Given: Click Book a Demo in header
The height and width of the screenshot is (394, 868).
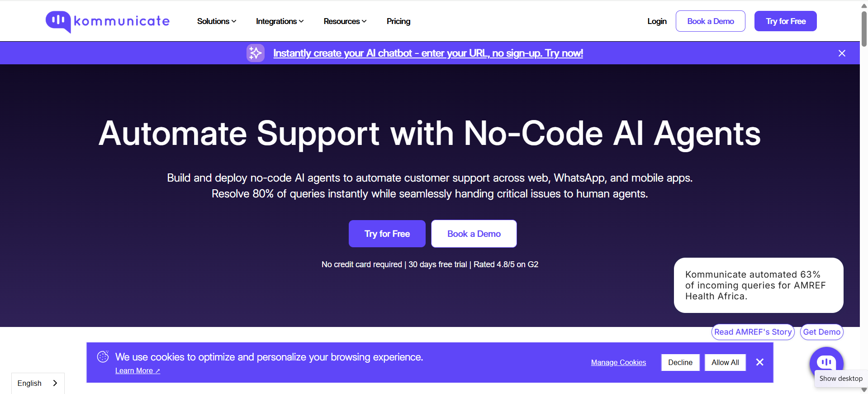Looking at the screenshot, I should click(710, 21).
